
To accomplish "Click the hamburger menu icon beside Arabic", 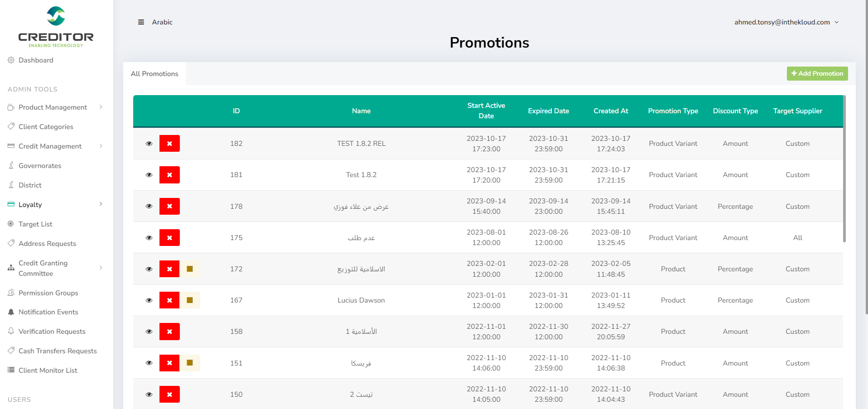I will pyautogui.click(x=141, y=22).
